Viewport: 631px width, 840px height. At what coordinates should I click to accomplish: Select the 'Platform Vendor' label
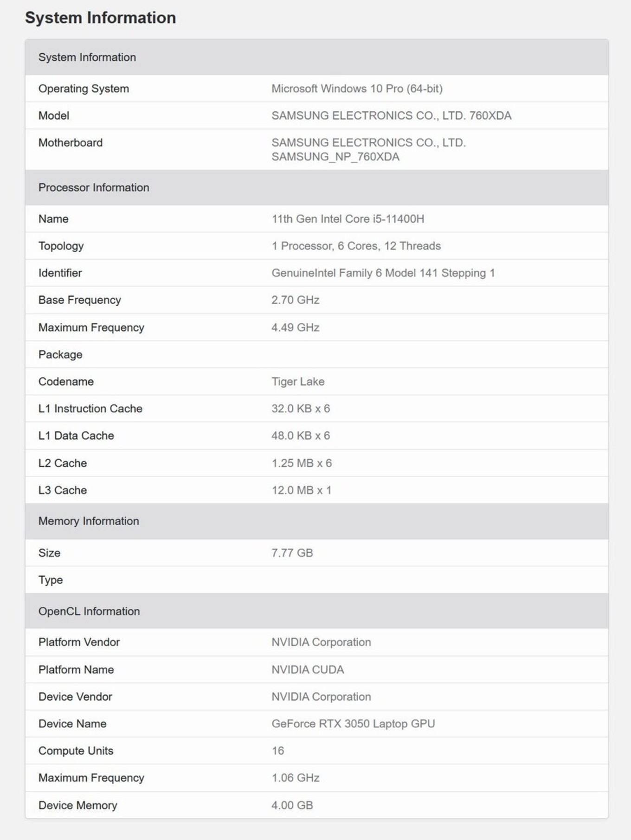[79, 642]
